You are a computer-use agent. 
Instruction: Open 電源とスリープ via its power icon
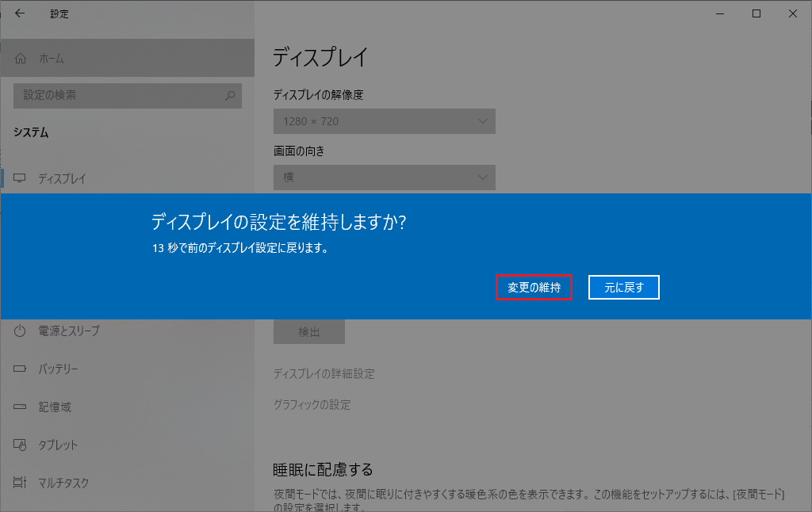(x=21, y=331)
